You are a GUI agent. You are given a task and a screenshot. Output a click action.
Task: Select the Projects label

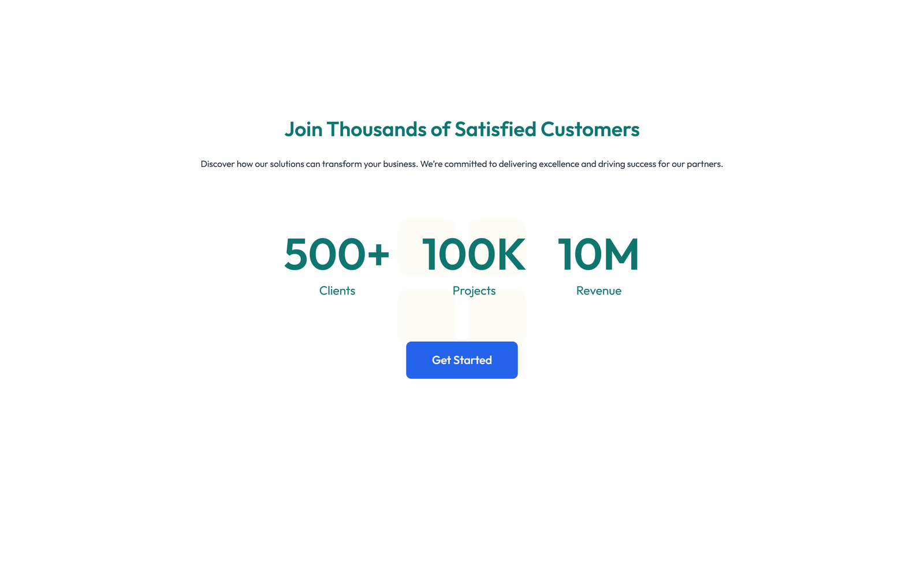[474, 291]
